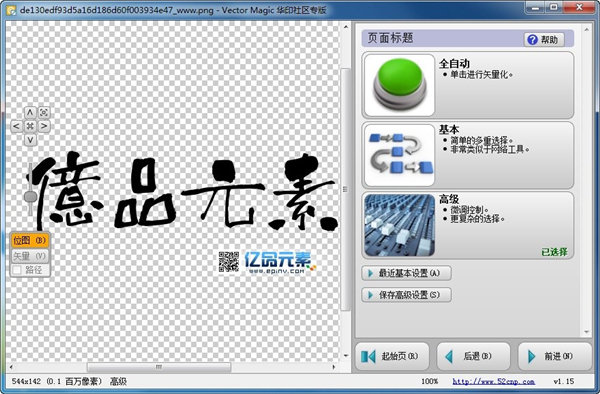
Task: Expand 最近基本设置 (A) options
Action: coord(406,273)
